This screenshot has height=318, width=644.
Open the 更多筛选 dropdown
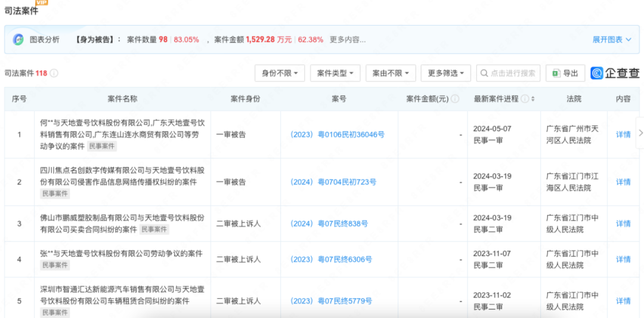pos(446,73)
